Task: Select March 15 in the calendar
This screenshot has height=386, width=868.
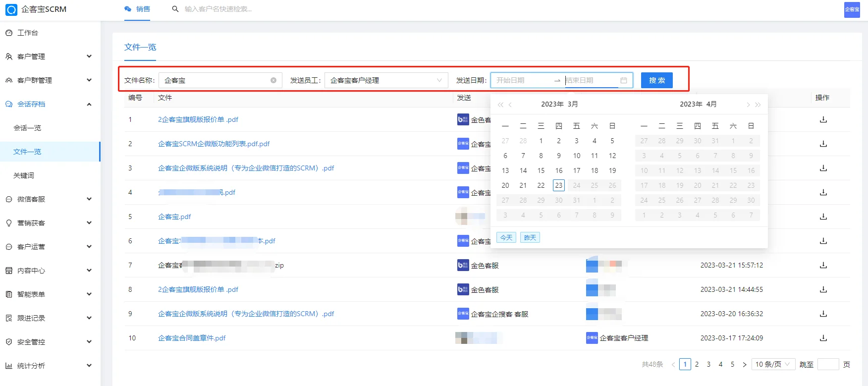Action: pyautogui.click(x=541, y=170)
